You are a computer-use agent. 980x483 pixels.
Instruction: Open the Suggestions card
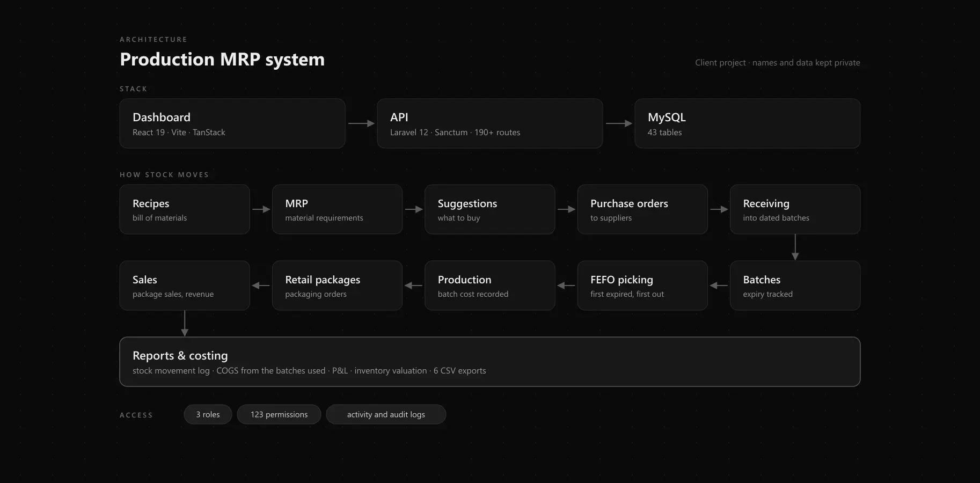(489, 209)
